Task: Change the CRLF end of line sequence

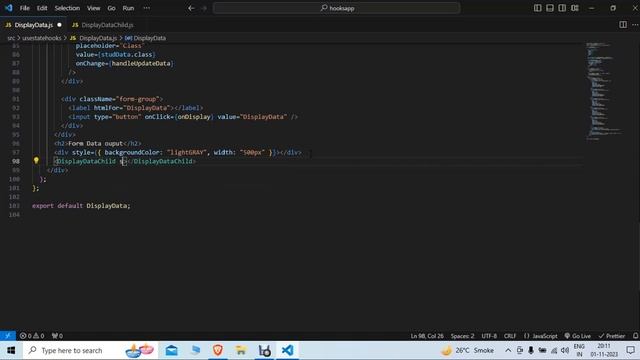Action: 510,336
